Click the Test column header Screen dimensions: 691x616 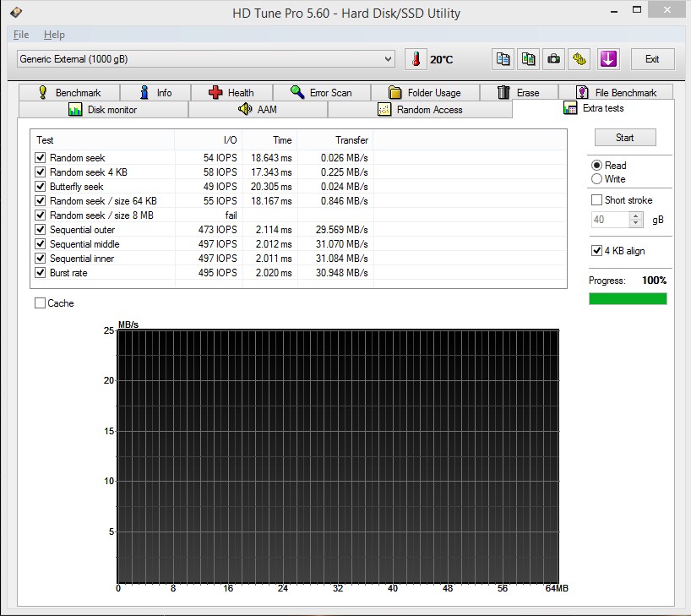(103, 140)
